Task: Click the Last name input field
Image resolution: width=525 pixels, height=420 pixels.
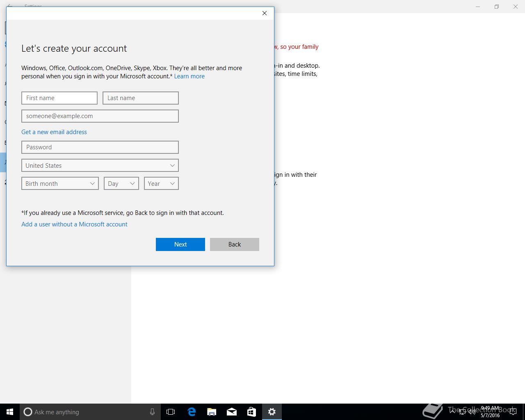Action: 141,98
